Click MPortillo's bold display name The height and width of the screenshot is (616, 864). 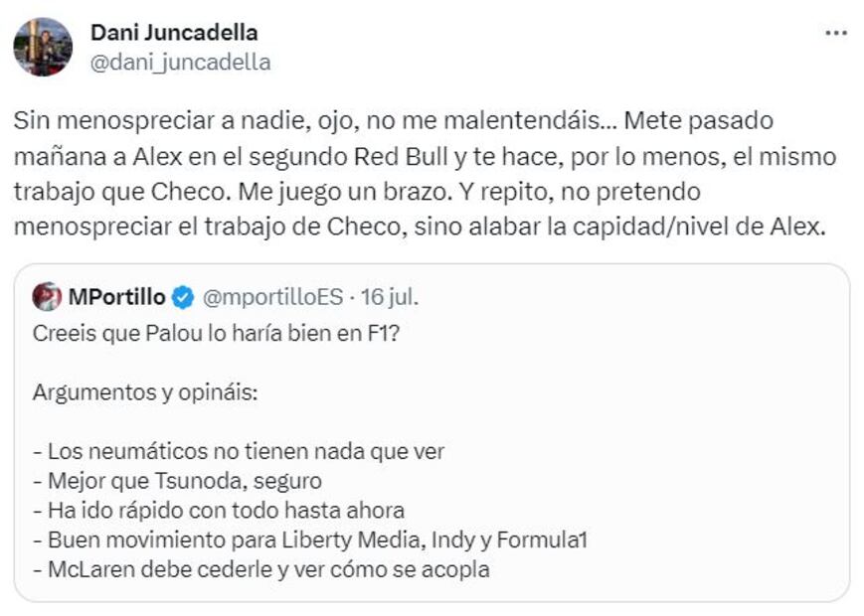[118, 293]
